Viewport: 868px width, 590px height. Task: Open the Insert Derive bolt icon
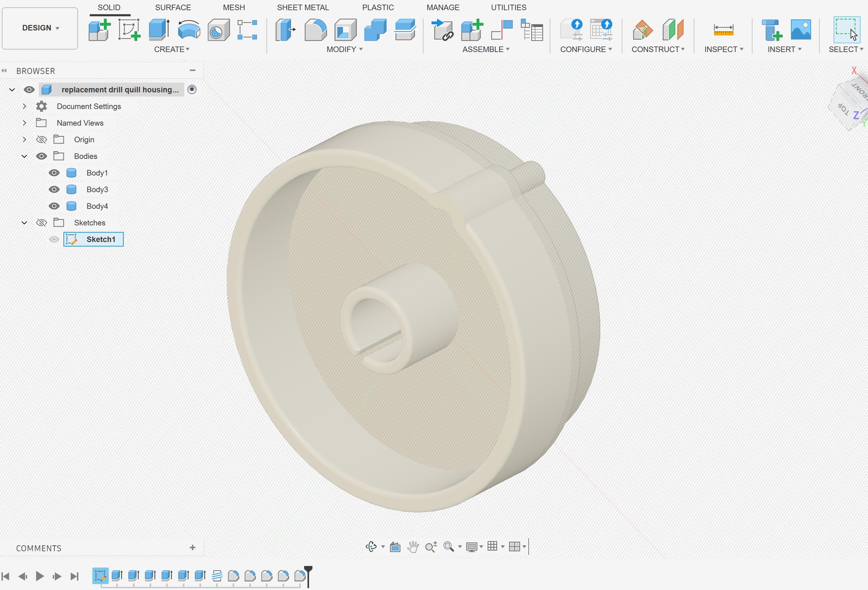point(771,30)
